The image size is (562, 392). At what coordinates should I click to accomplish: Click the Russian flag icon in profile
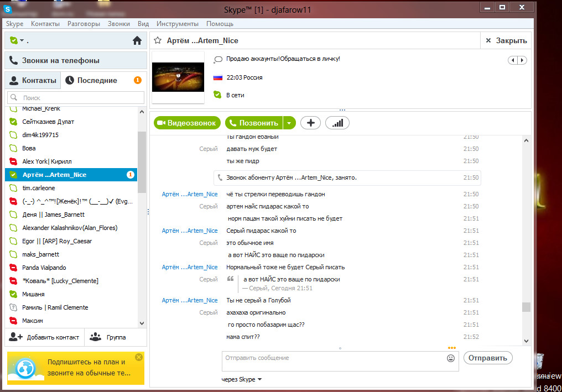point(218,77)
